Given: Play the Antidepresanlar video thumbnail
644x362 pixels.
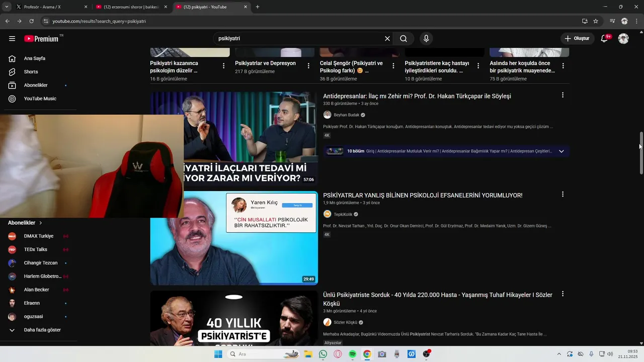Looking at the screenshot, I should pos(234,139).
